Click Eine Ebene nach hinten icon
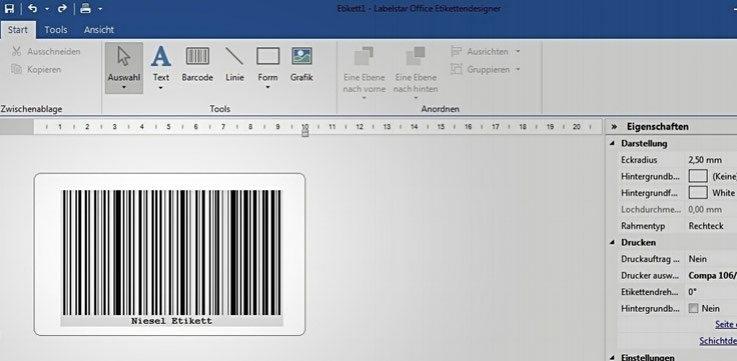The width and height of the screenshot is (737, 361). tap(416, 56)
